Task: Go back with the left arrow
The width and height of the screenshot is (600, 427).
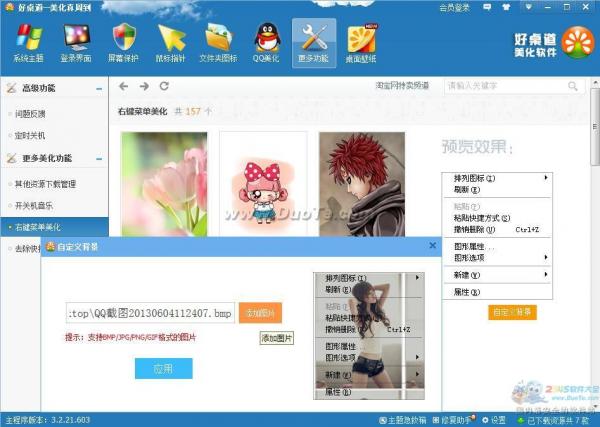Action: pos(123,86)
